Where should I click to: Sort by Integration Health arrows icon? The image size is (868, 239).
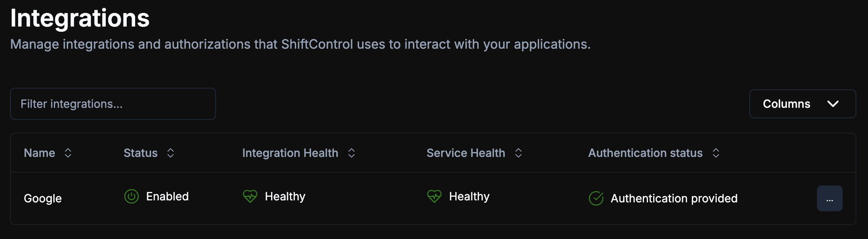pos(352,153)
